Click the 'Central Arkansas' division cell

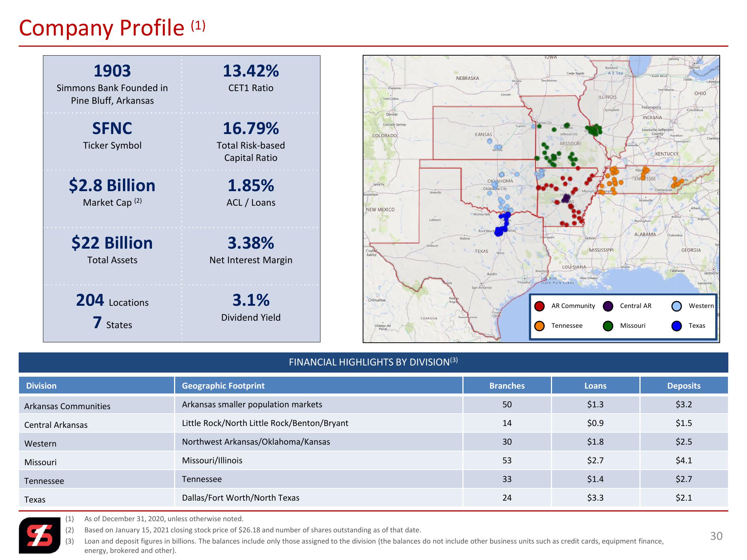point(97,424)
